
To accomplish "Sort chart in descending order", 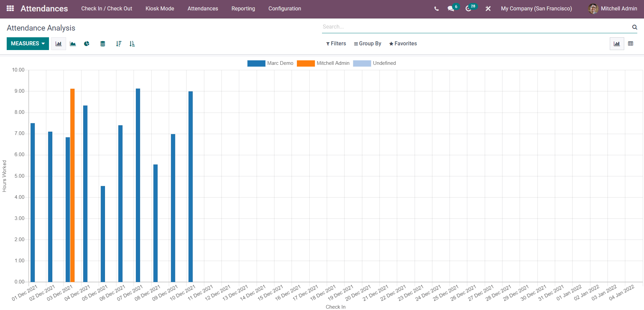I will pos(118,44).
